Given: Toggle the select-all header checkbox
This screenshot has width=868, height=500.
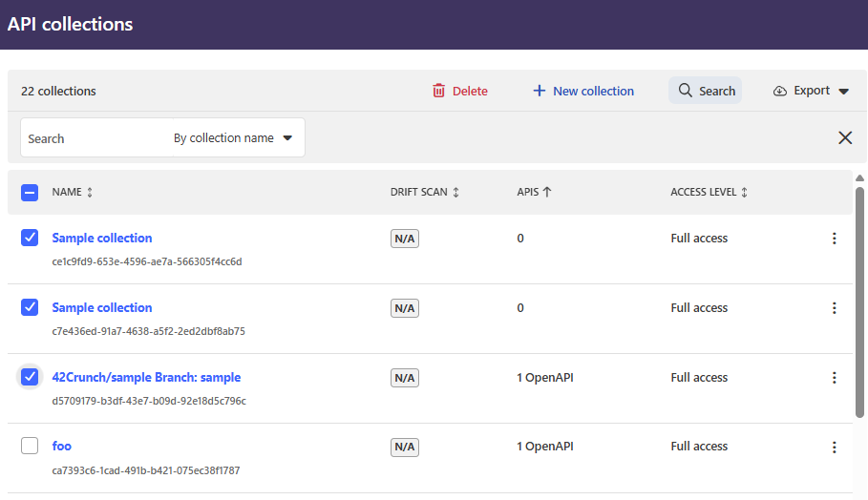Looking at the screenshot, I should (30, 192).
